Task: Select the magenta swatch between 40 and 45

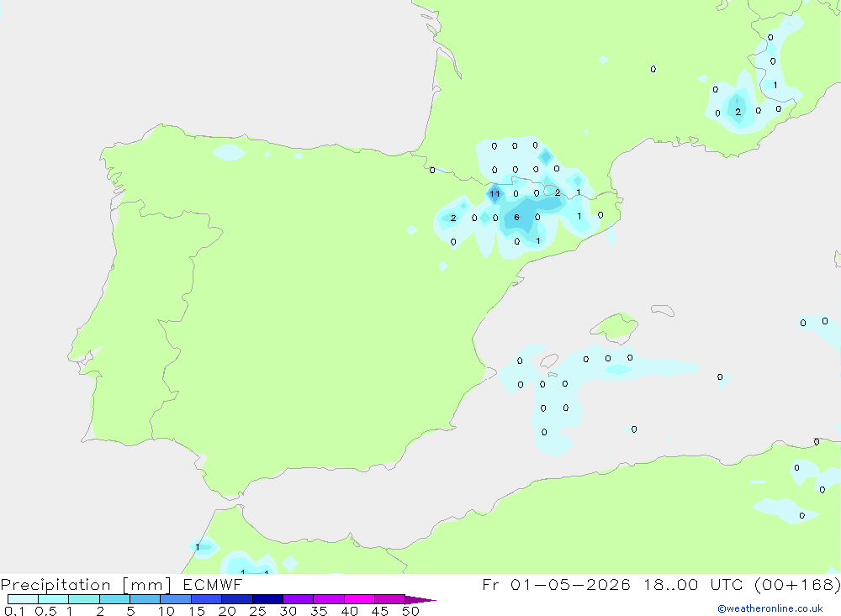Action: click(359, 599)
